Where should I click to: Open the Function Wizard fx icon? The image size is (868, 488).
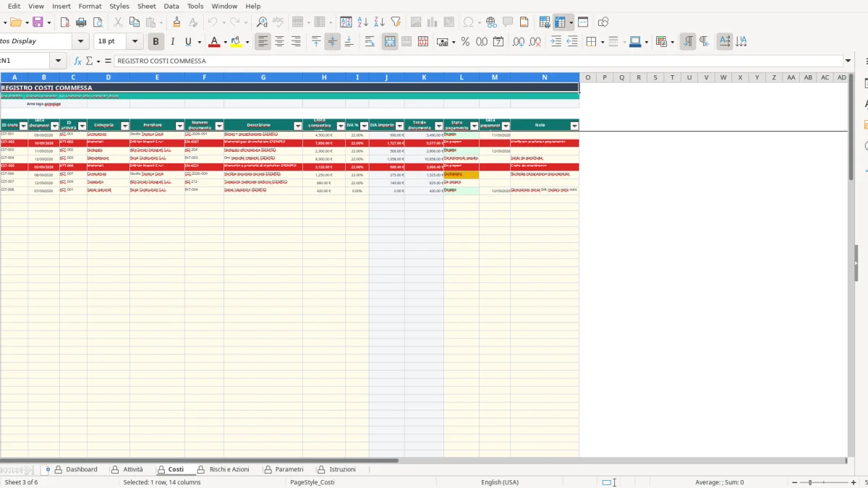(78, 61)
